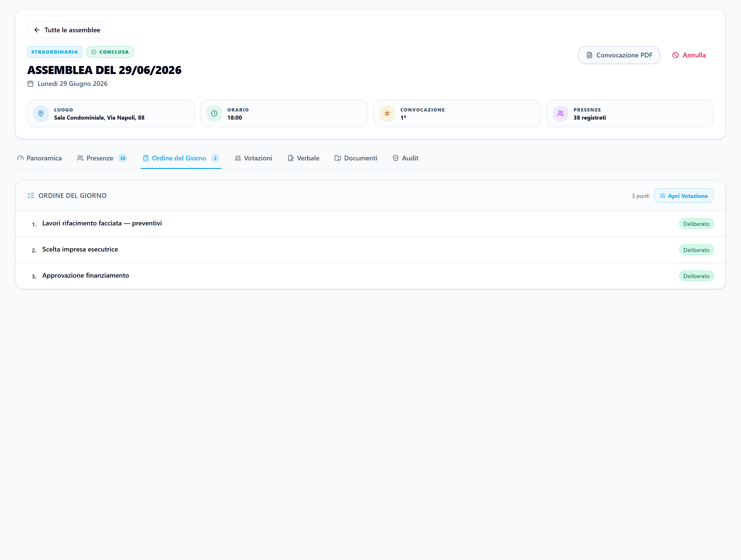Viewport: 741px width, 560px height.
Task: Open the Panoramica tab
Action: [39, 158]
